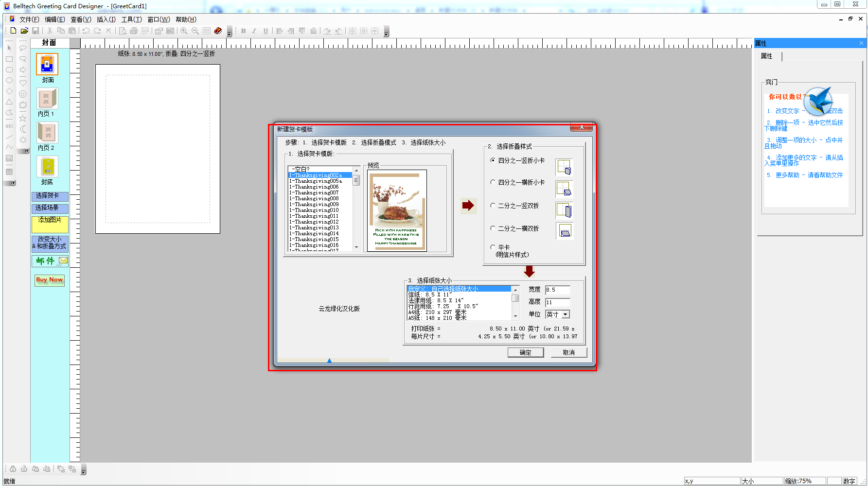Choose the 二分之一竖双折 radio button
Viewport: 868px width, 486px height.
click(x=493, y=206)
